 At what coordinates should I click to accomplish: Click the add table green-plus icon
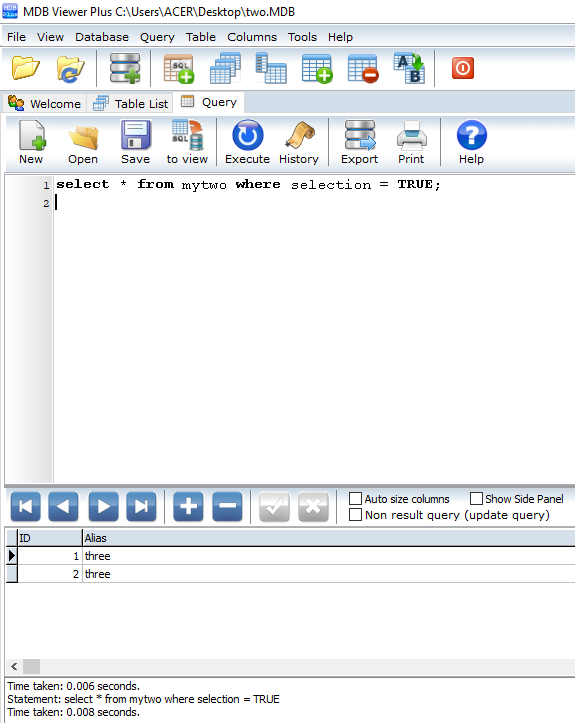pyautogui.click(x=317, y=68)
